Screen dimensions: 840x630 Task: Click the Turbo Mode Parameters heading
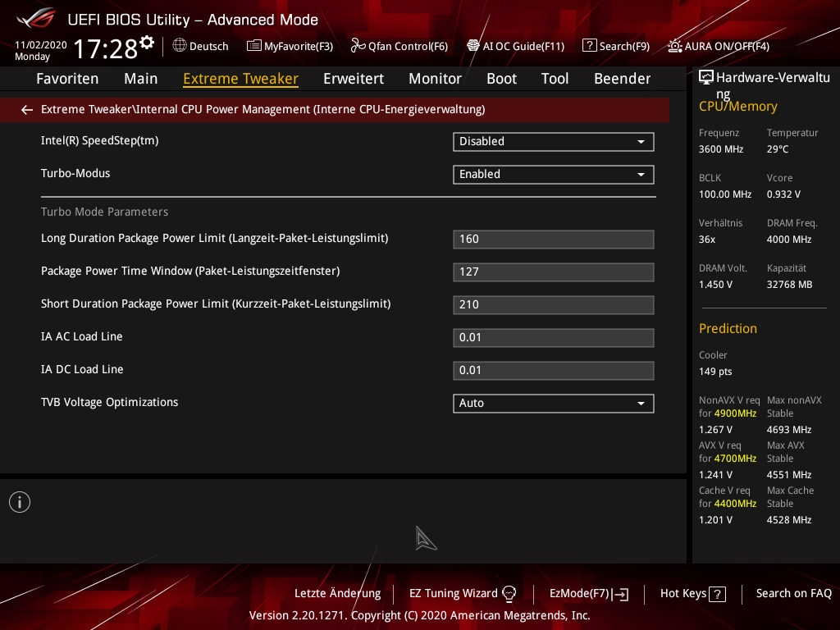pos(104,212)
